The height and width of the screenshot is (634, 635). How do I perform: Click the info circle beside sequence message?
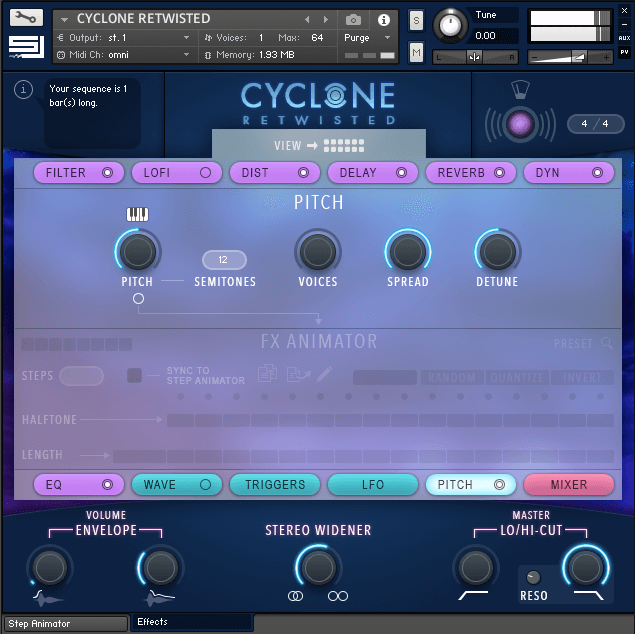click(x=23, y=89)
